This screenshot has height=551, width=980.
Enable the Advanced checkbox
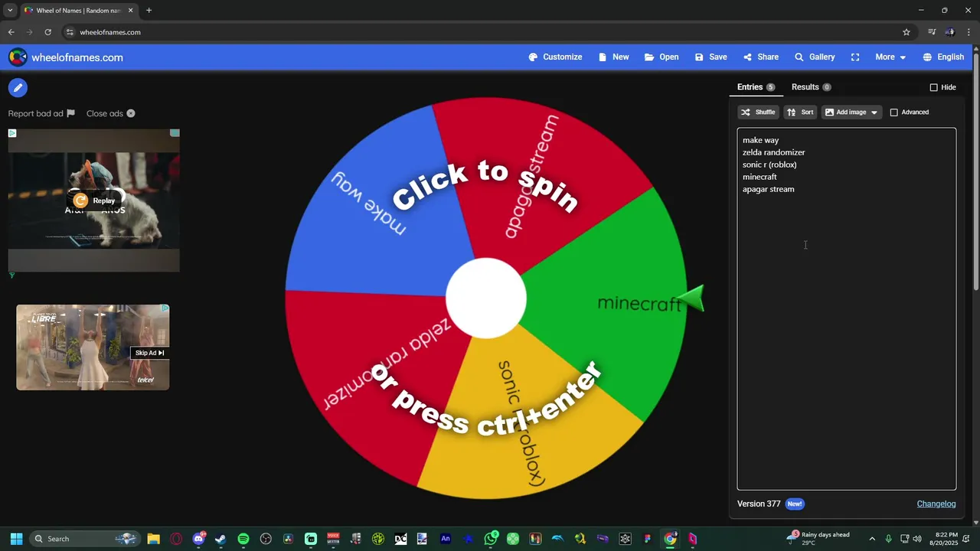pyautogui.click(x=893, y=112)
